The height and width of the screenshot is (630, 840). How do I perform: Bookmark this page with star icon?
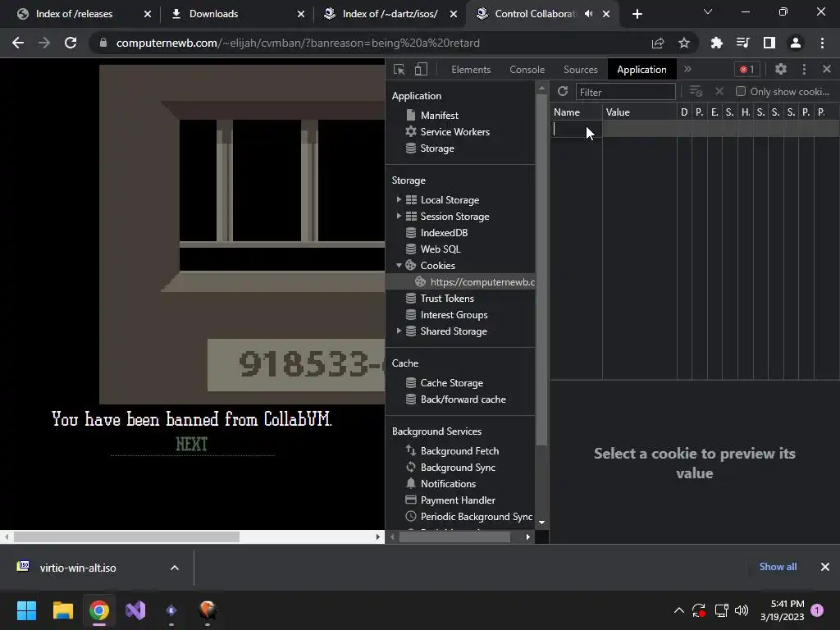click(684, 43)
